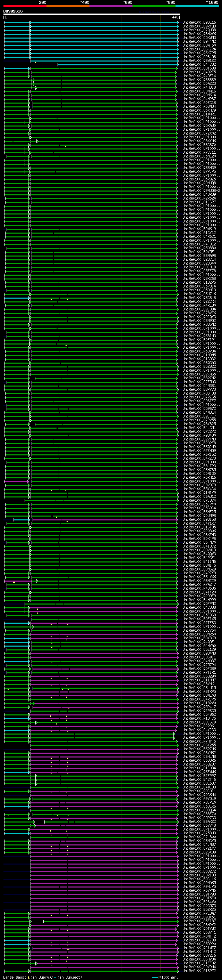Pick the label UniRef100_C5ME20
222x980 pixels.
199,156
